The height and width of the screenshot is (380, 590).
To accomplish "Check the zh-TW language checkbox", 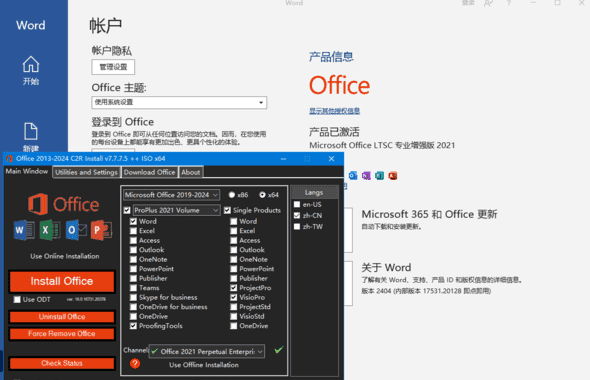I will click(297, 226).
